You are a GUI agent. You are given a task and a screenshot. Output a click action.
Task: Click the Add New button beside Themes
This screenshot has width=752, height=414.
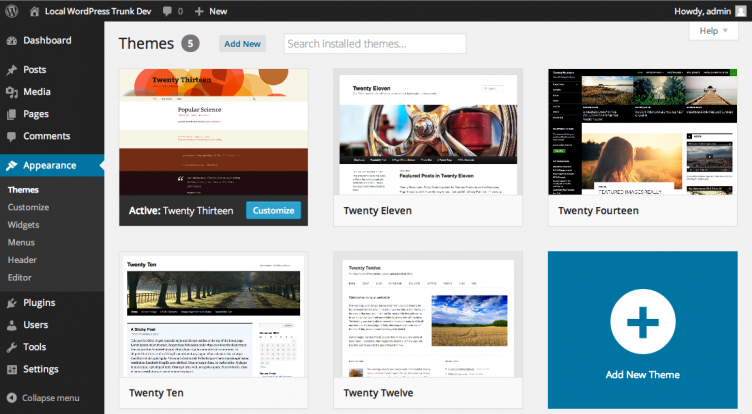point(242,44)
